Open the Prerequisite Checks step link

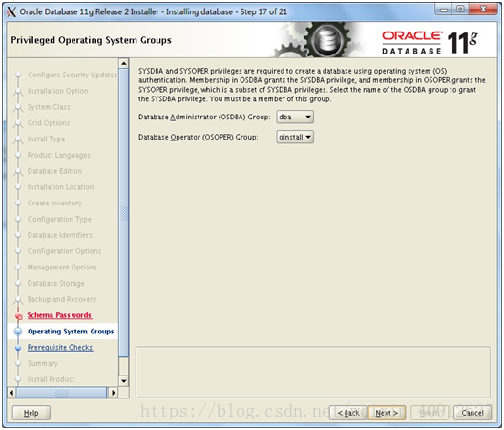tap(60, 348)
